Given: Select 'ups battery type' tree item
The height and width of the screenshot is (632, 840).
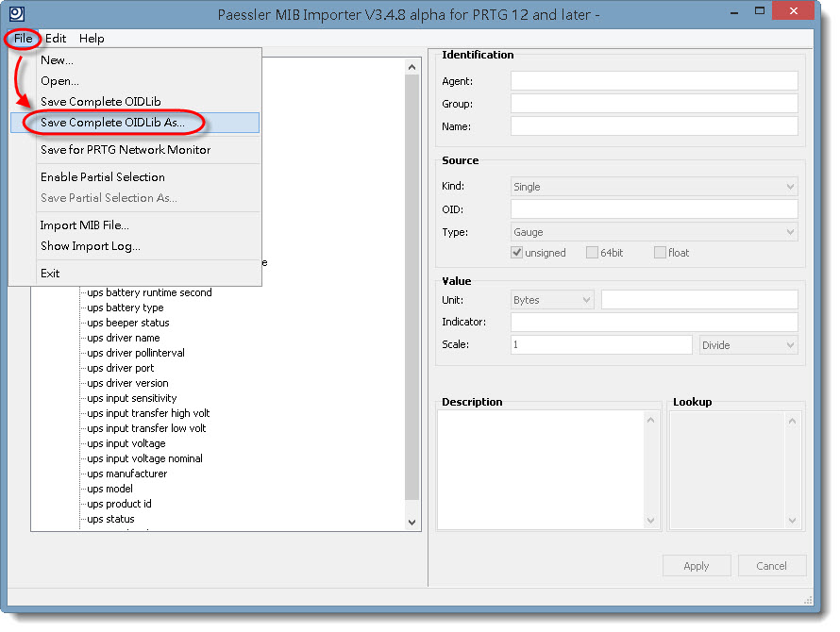Looking at the screenshot, I should click(x=126, y=308).
